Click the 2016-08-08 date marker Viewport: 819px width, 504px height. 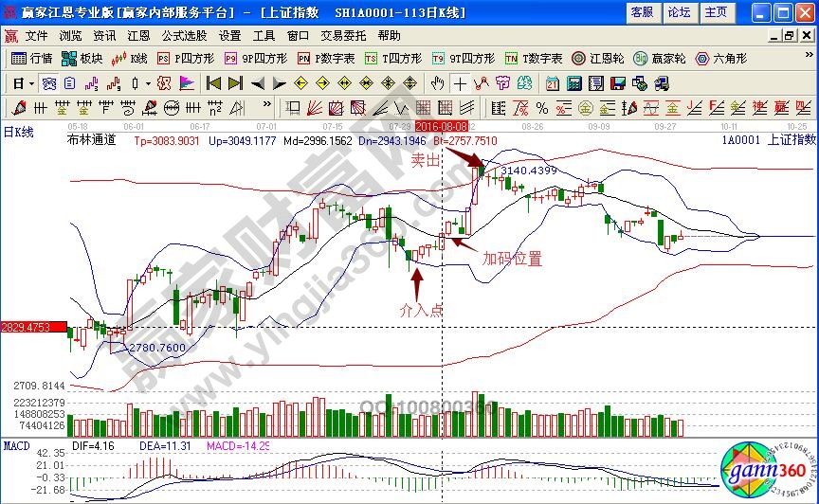[442, 126]
